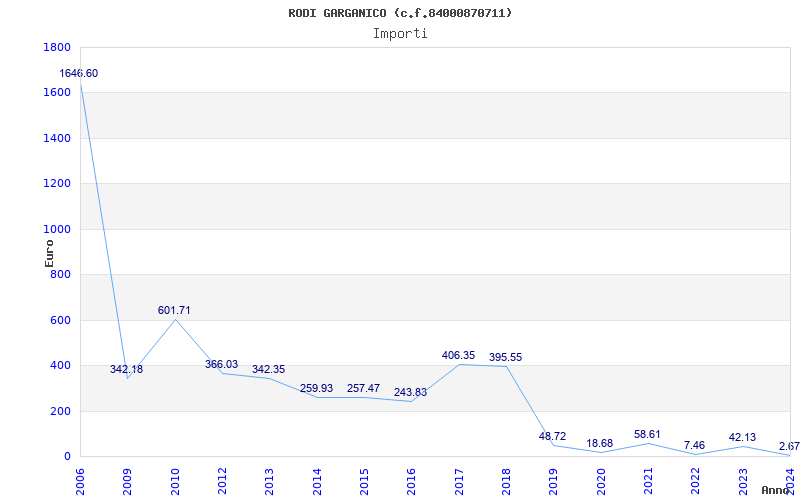Click the 2017 x-axis year label

459,482
